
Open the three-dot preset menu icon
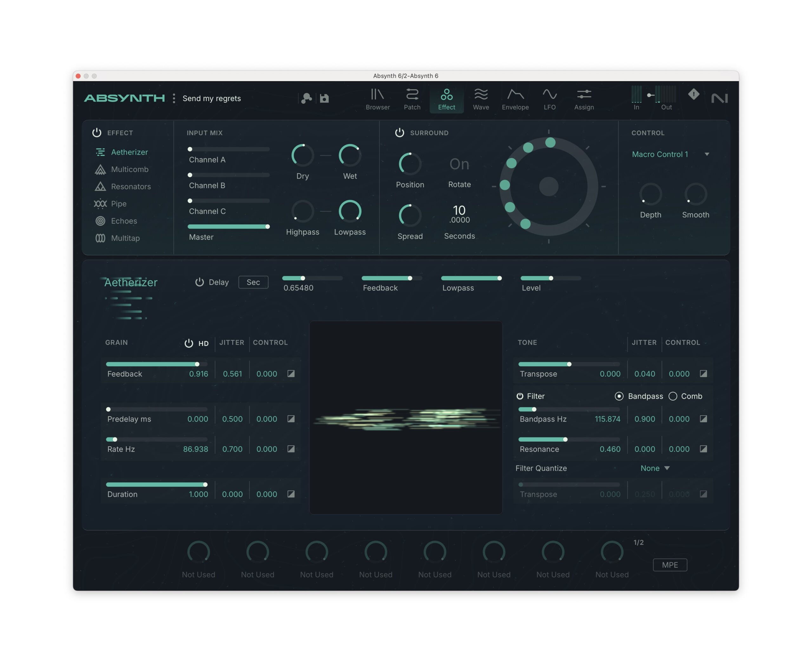tap(174, 99)
